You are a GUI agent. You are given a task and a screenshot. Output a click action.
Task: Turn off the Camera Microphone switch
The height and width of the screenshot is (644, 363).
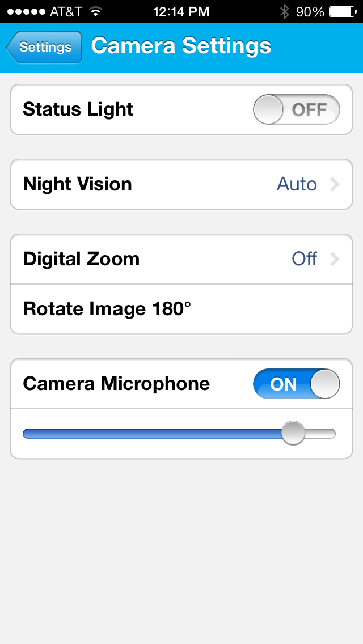point(296,384)
